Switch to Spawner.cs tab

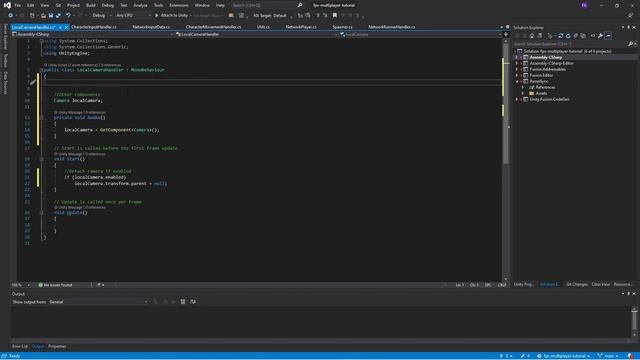pyautogui.click(x=342, y=27)
